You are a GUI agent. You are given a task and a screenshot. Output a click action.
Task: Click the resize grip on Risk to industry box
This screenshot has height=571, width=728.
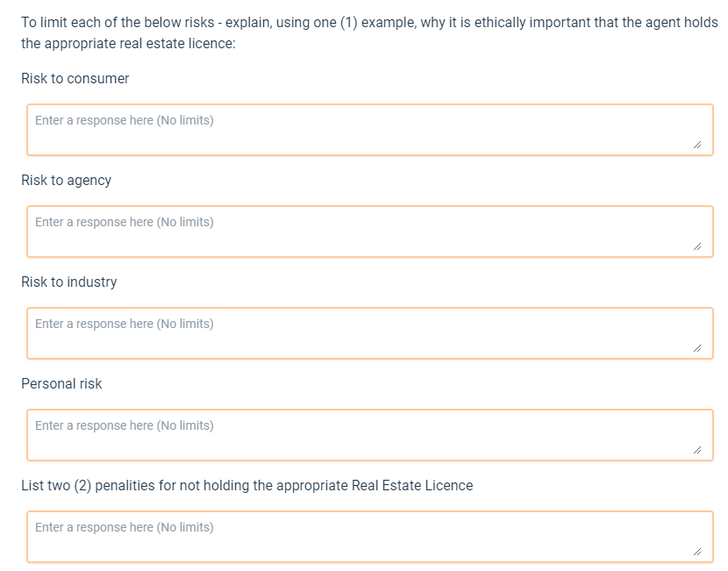(x=697, y=348)
